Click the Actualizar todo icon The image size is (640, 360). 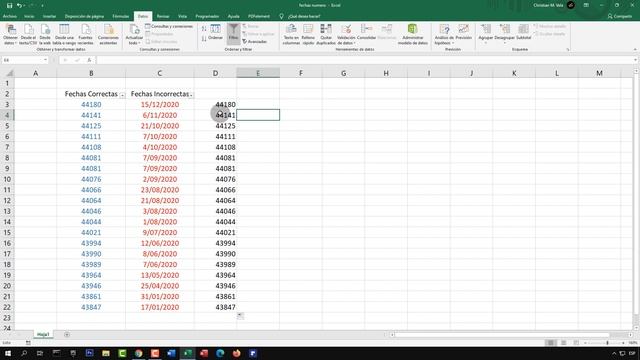coord(134,34)
